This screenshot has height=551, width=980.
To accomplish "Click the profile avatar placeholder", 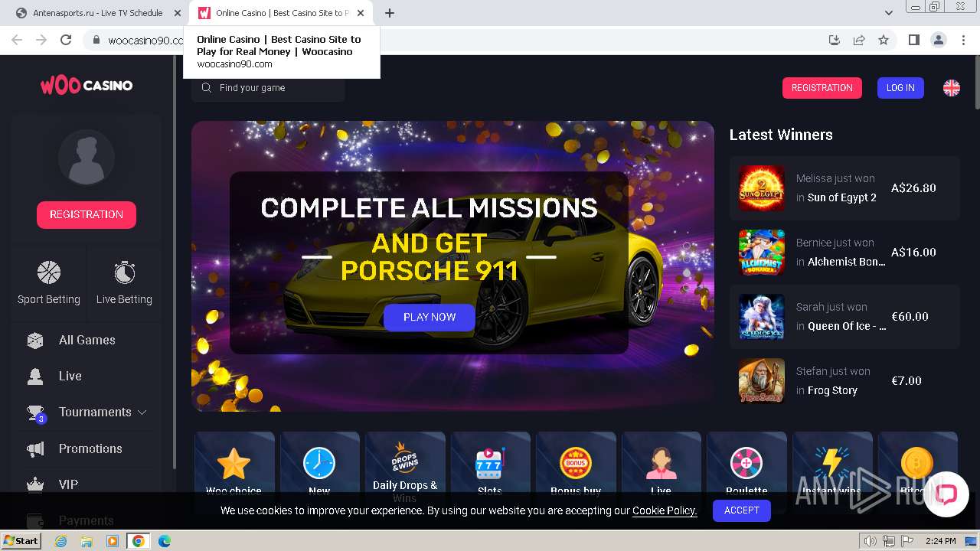I will tap(87, 158).
